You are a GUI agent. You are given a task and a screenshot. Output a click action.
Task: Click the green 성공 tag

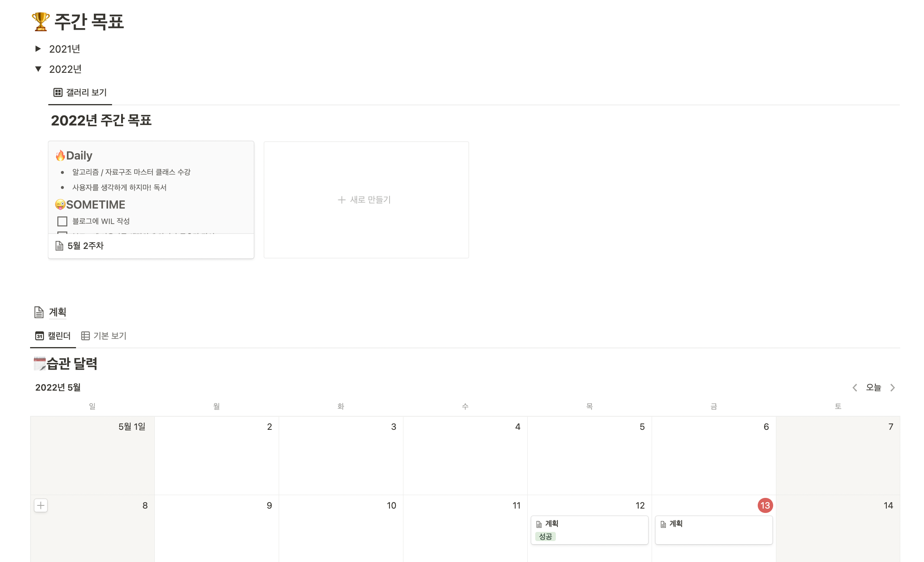pyautogui.click(x=546, y=537)
